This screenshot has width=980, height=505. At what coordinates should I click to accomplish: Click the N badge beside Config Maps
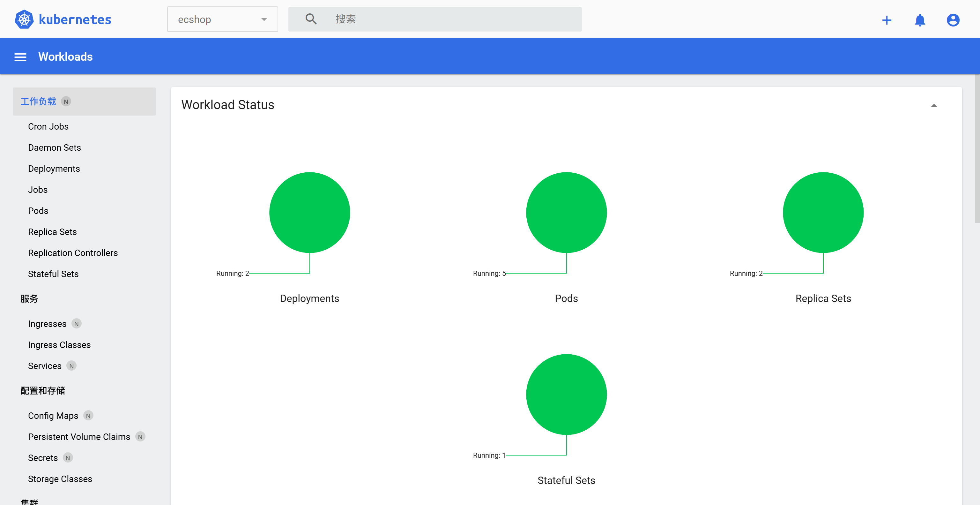[x=88, y=416]
